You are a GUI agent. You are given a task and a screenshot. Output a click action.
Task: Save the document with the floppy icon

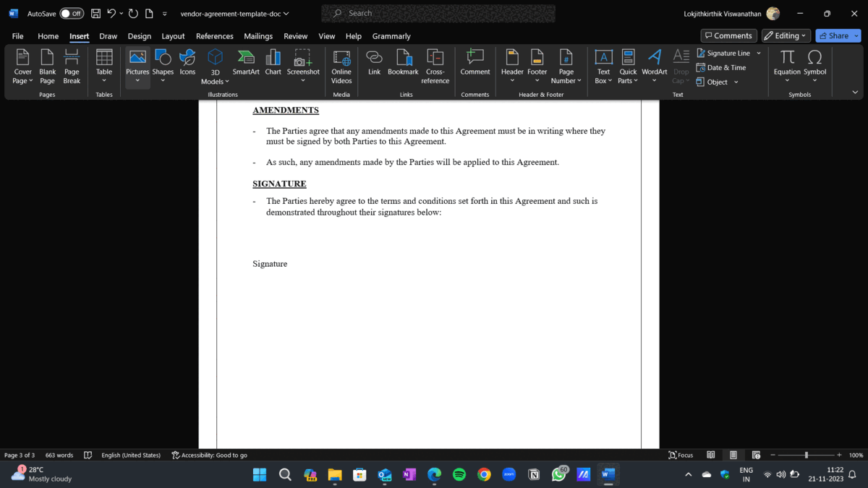(95, 14)
